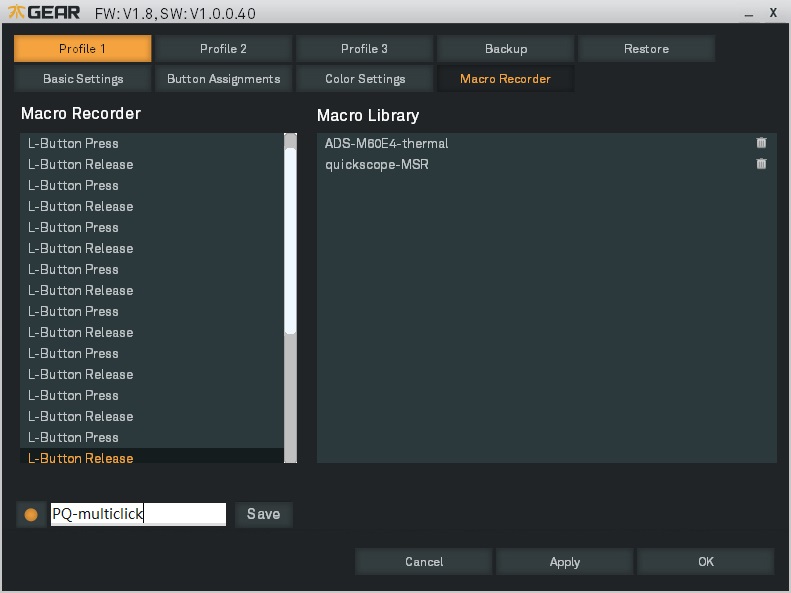791x593 pixels.
Task: Delete the ADS-M60E4-thermal macro via trash icon
Action: click(x=761, y=143)
